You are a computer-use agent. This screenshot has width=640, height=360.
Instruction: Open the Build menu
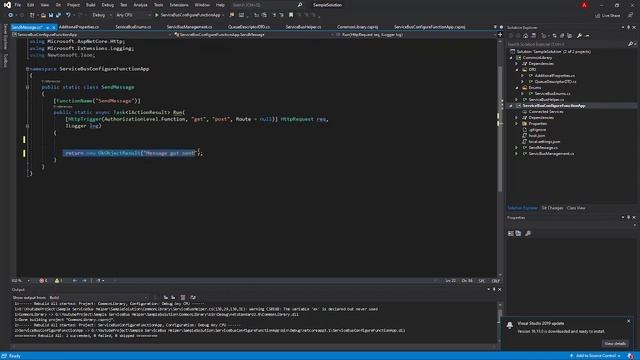coord(91,5)
